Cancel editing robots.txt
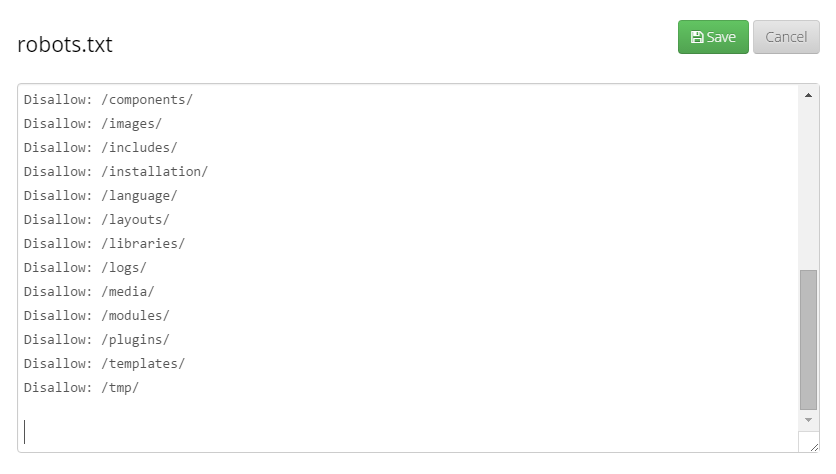The image size is (836, 474). coord(786,37)
